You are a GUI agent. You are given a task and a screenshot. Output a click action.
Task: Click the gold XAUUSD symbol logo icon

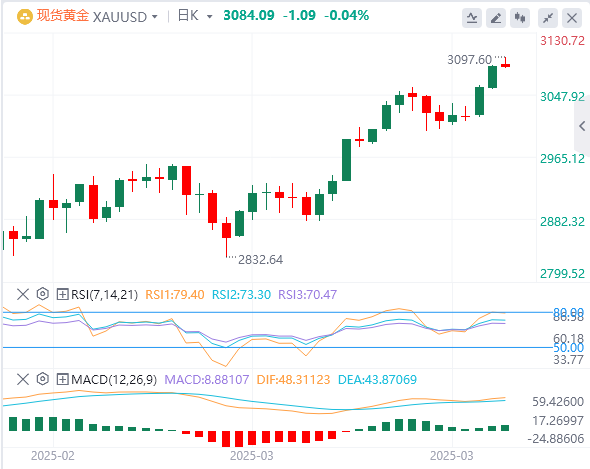pyautogui.click(x=25, y=17)
